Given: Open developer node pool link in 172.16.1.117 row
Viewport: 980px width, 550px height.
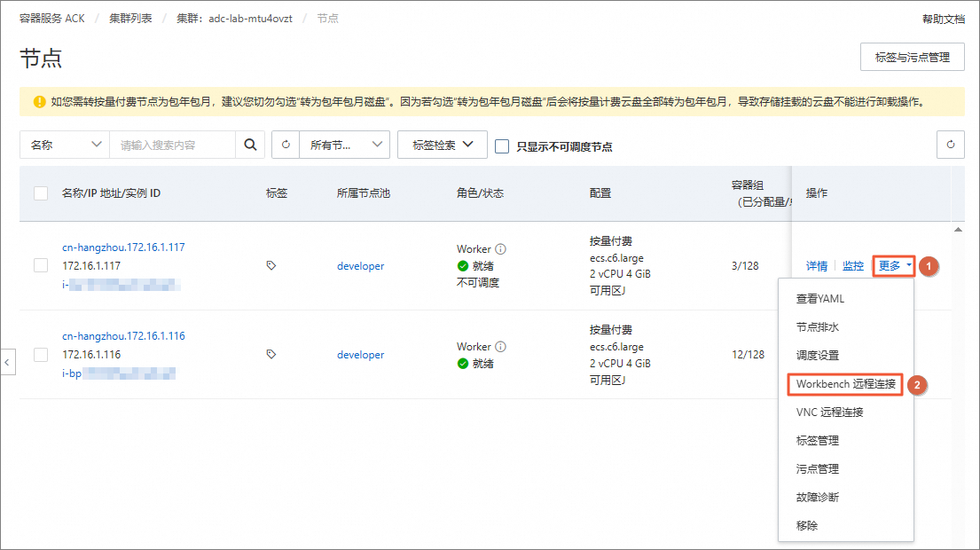Looking at the screenshot, I should [x=361, y=265].
